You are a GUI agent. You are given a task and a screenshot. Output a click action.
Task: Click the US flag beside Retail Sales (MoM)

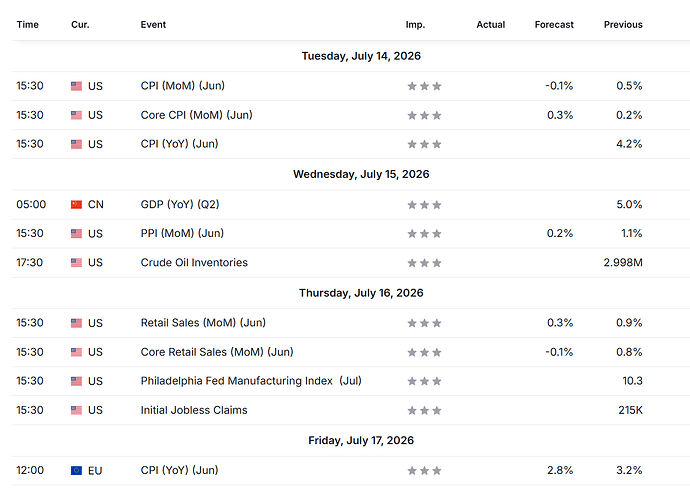[x=77, y=323]
